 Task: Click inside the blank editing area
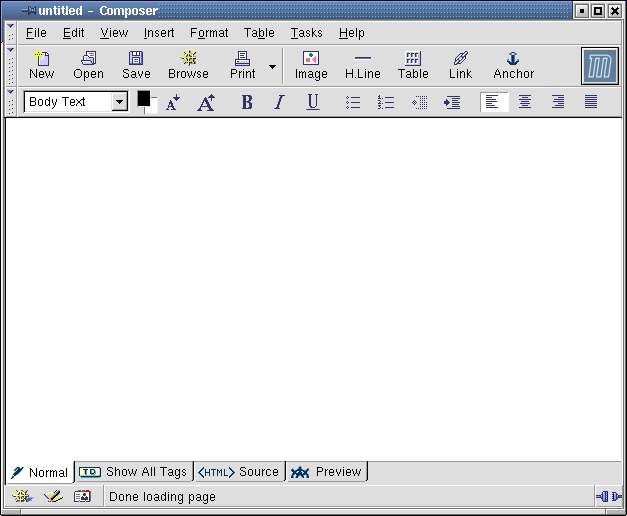coord(314,289)
